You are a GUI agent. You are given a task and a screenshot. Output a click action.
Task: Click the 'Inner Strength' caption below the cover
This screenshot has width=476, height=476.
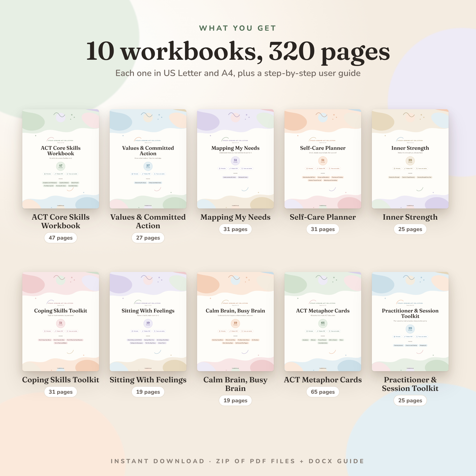pyautogui.click(x=410, y=217)
